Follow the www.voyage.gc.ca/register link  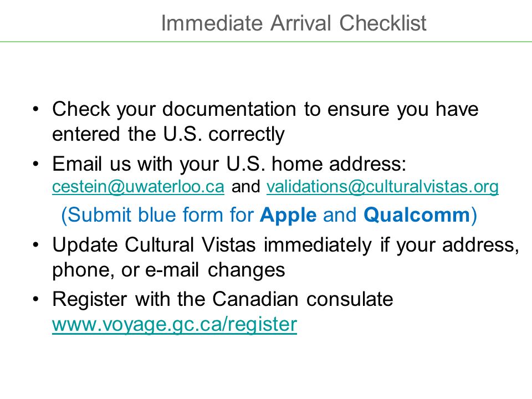(175, 325)
